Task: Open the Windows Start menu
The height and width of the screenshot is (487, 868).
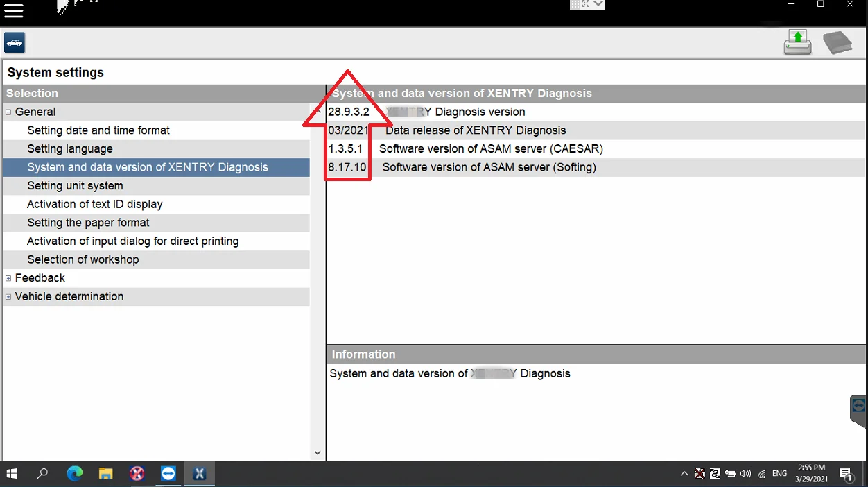Action: [12, 474]
